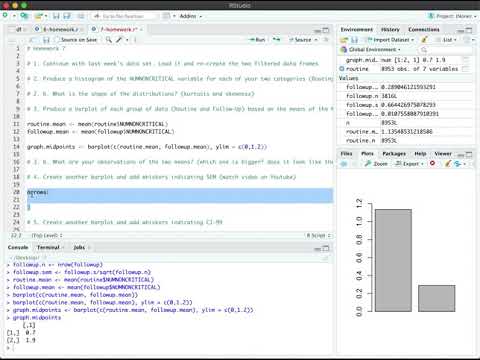Maximize the source editor pane
Viewport: 480px width, 360px height.
click(326, 30)
